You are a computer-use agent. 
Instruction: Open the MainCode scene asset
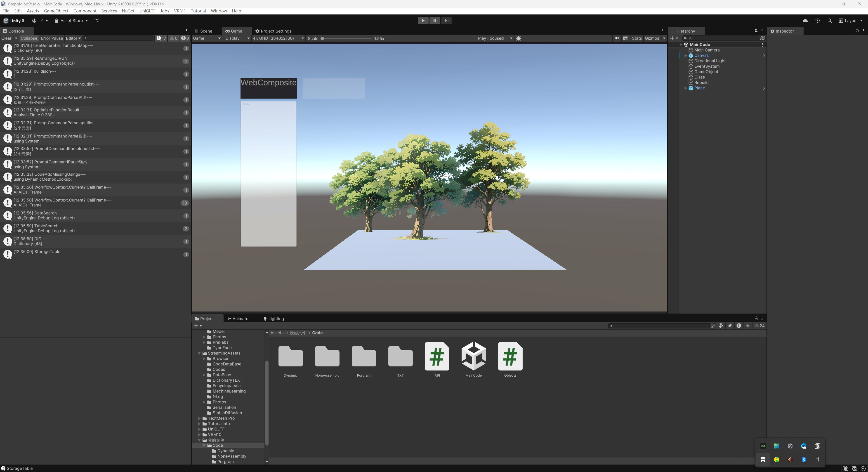(x=473, y=356)
